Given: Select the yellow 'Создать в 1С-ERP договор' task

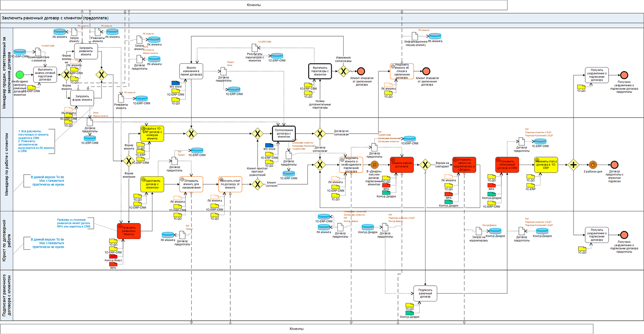Looking at the screenshot, I should point(152,134).
